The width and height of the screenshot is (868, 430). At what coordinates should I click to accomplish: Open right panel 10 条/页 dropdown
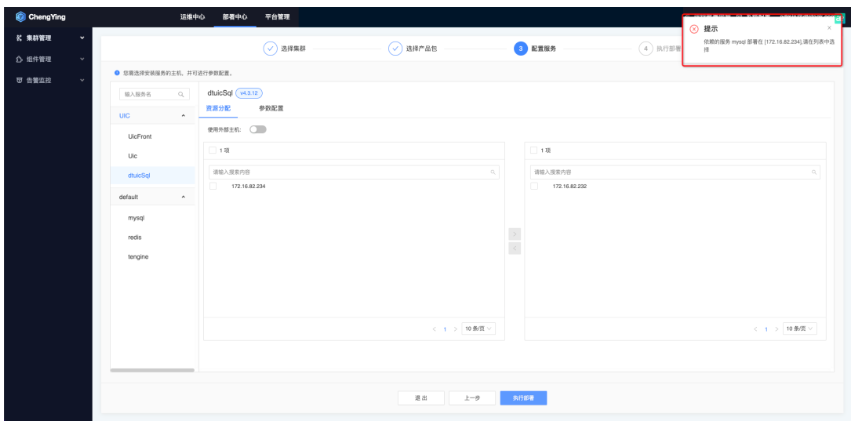[x=799, y=329]
